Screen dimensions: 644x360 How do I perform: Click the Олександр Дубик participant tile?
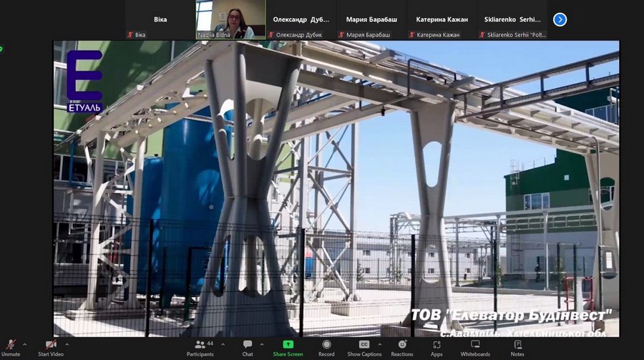coord(301,19)
